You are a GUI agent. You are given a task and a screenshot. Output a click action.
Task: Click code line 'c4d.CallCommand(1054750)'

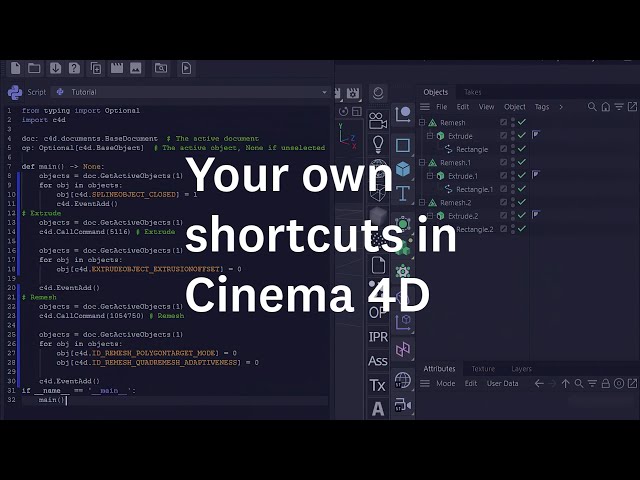[91, 316]
